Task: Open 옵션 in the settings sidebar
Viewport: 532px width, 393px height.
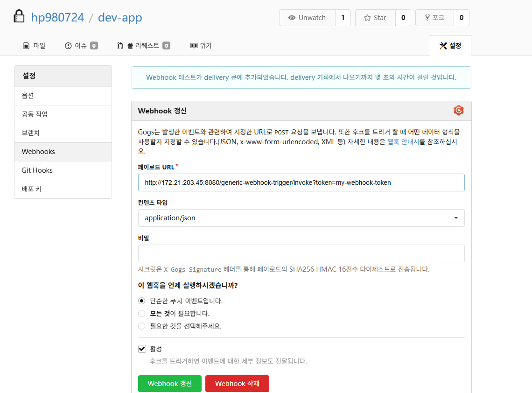Action: [63, 96]
